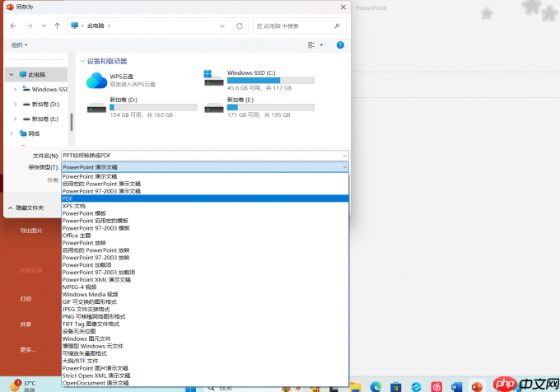The height and width of the screenshot is (392, 560).
Task: Open NetEase Music taskbar icon
Action: click(436, 386)
